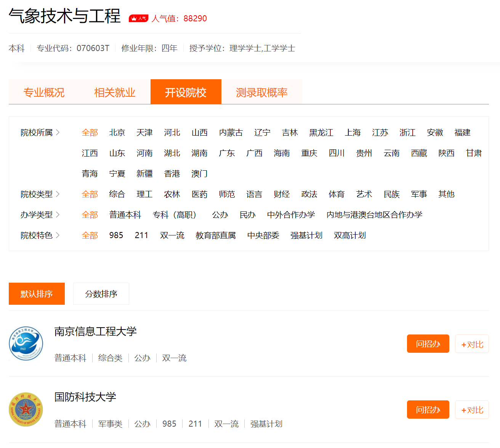Filter by 师范 school type

pos(227,194)
